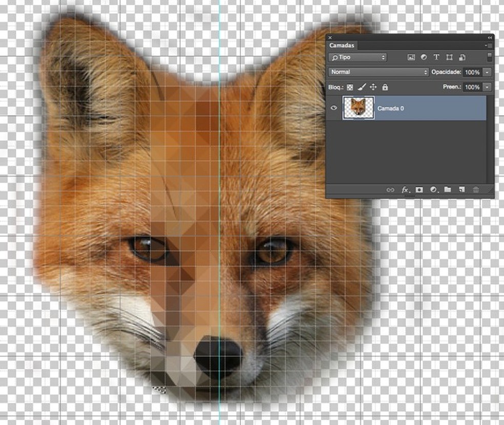Filter layers by pixel layers icon
Image resolution: width=504 pixels, height=425 pixels.
(411, 57)
